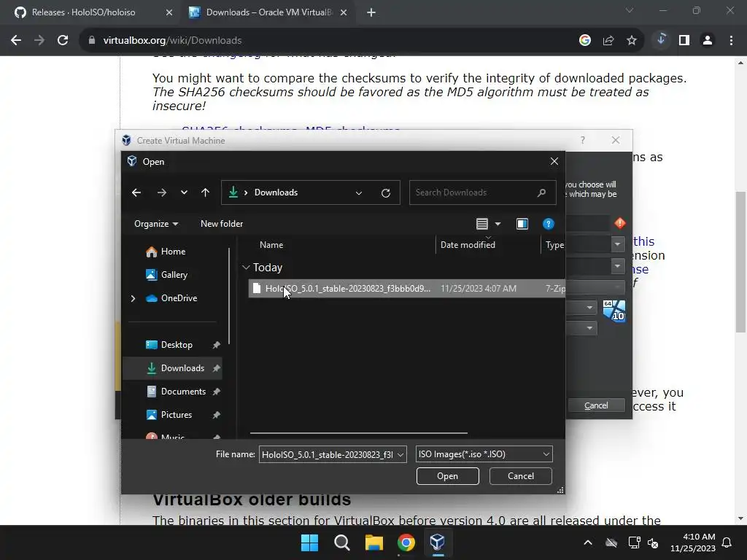Click the search magnifier in Open dialog

(542, 192)
